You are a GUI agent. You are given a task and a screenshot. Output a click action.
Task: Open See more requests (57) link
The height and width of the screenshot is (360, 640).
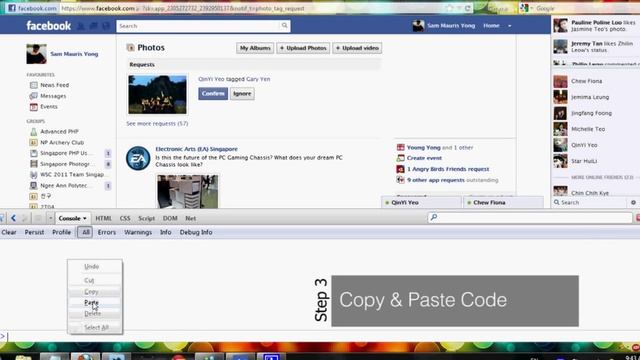pos(157,123)
